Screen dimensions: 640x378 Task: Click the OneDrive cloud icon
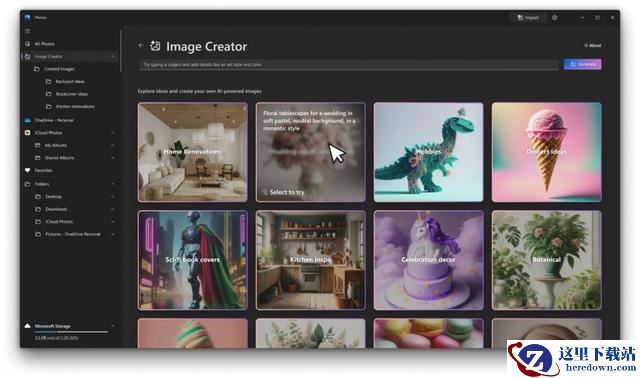point(27,120)
